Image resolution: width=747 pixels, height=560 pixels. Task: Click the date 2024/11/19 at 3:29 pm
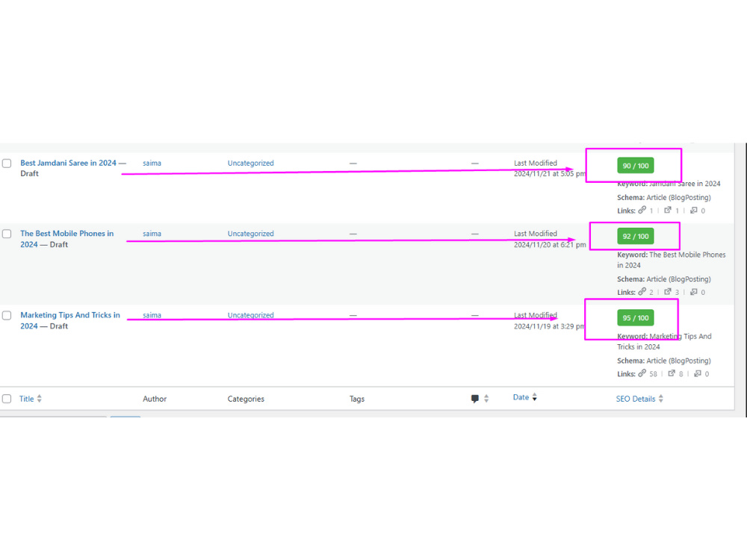(x=549, y=326)
